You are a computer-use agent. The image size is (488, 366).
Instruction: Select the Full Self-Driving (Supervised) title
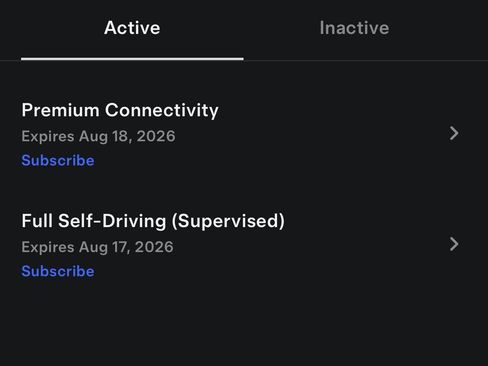coord(153,221)
